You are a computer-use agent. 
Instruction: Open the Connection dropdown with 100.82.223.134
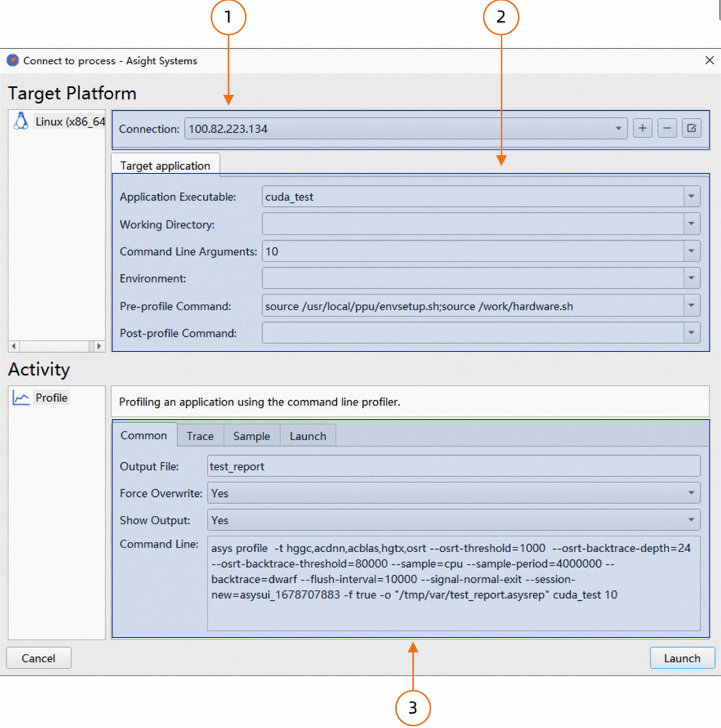tap(406, 128)
